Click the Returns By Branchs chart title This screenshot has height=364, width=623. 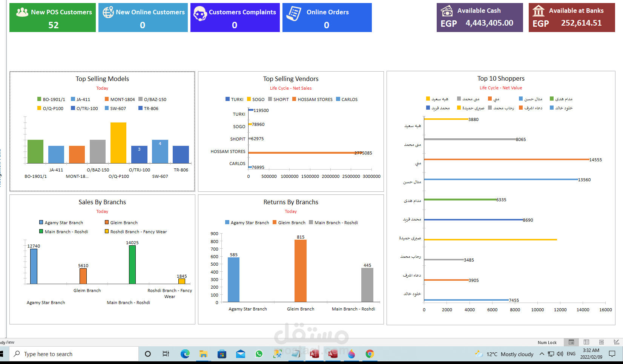[291, 202]
